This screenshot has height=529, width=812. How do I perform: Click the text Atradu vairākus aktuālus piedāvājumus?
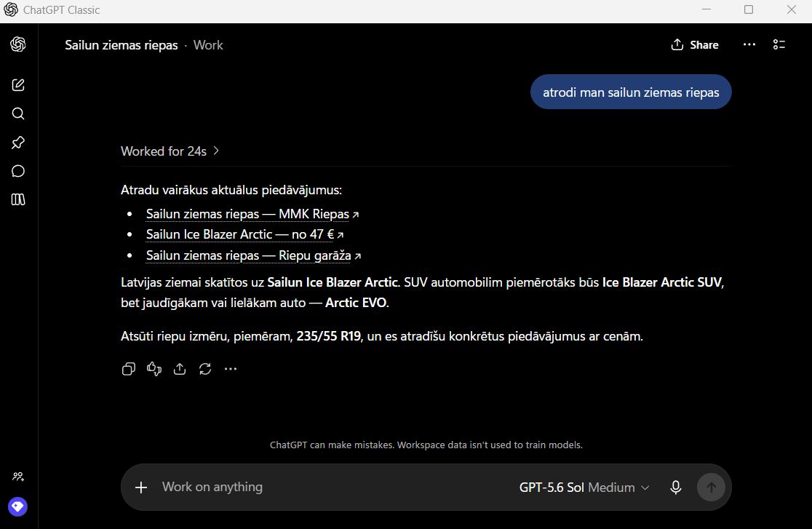tap(231, 190)
